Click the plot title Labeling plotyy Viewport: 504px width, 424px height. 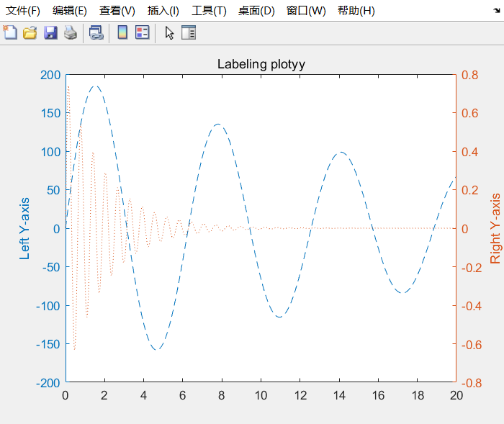pos(261,64)
